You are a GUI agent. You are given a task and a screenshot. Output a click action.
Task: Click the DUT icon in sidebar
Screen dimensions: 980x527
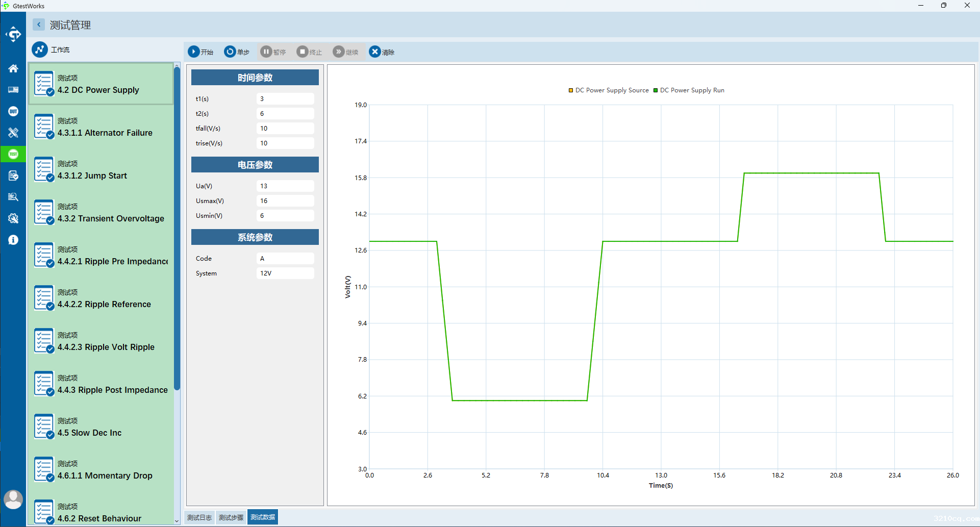pyautogui.click(x=13, y=111)
